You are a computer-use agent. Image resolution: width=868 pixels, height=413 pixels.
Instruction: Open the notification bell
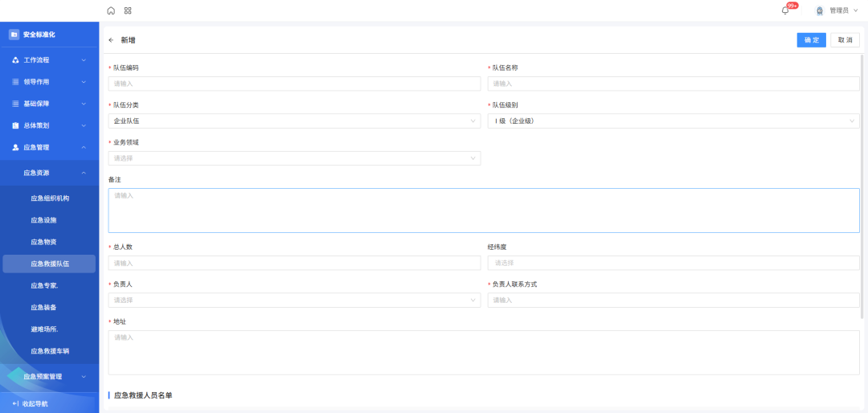point(785,10)
